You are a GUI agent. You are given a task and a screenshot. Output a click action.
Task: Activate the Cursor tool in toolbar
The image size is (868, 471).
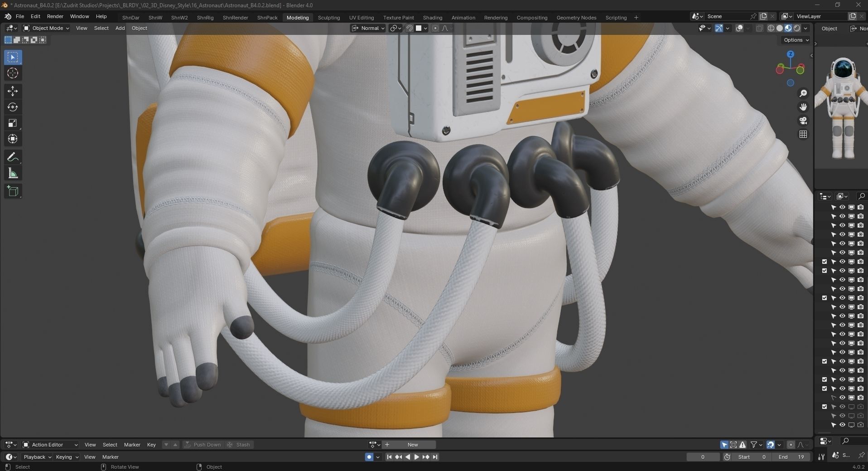[x=13, y=73]
